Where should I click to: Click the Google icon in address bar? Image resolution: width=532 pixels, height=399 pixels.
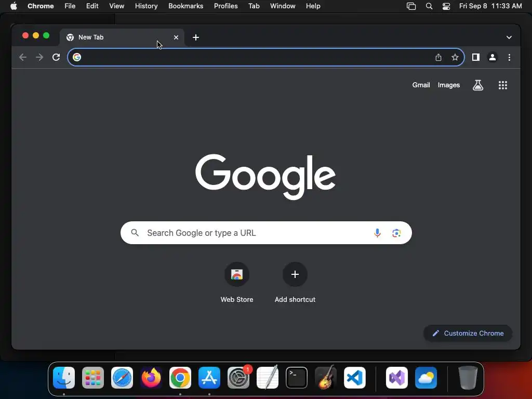[77, 57]
